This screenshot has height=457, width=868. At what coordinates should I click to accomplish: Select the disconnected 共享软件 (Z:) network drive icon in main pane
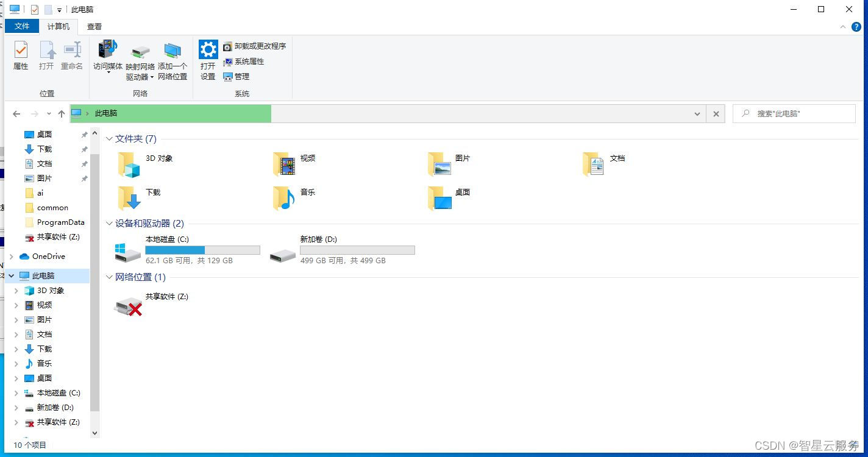click(x=128, y=306)
